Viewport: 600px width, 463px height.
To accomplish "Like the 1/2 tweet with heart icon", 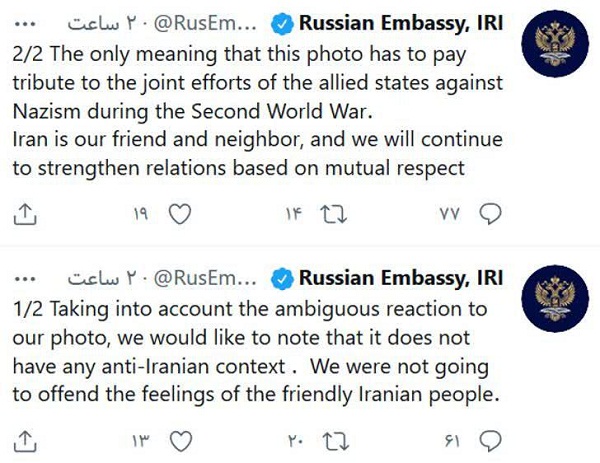I will [x=181, y=442].
